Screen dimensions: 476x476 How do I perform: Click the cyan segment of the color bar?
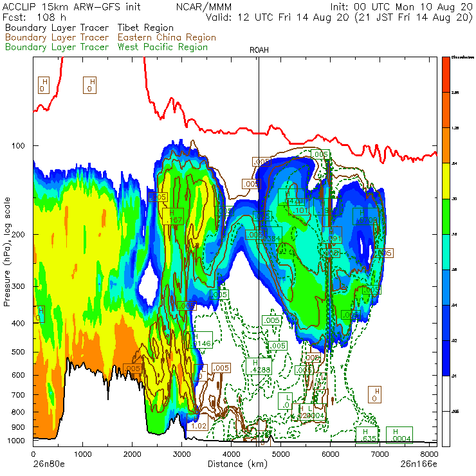point(446,252)
